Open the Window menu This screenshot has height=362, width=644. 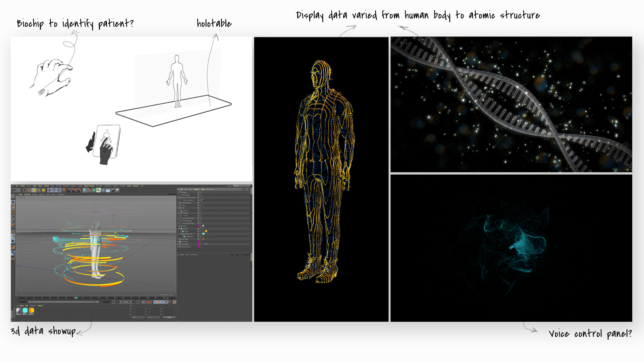pos(136,186)
